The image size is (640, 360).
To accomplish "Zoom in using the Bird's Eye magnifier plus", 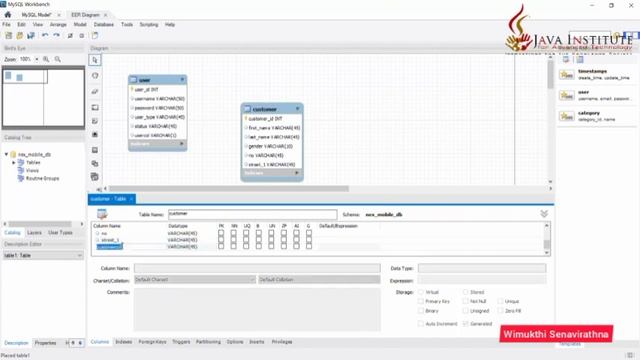I will point(46,59).
